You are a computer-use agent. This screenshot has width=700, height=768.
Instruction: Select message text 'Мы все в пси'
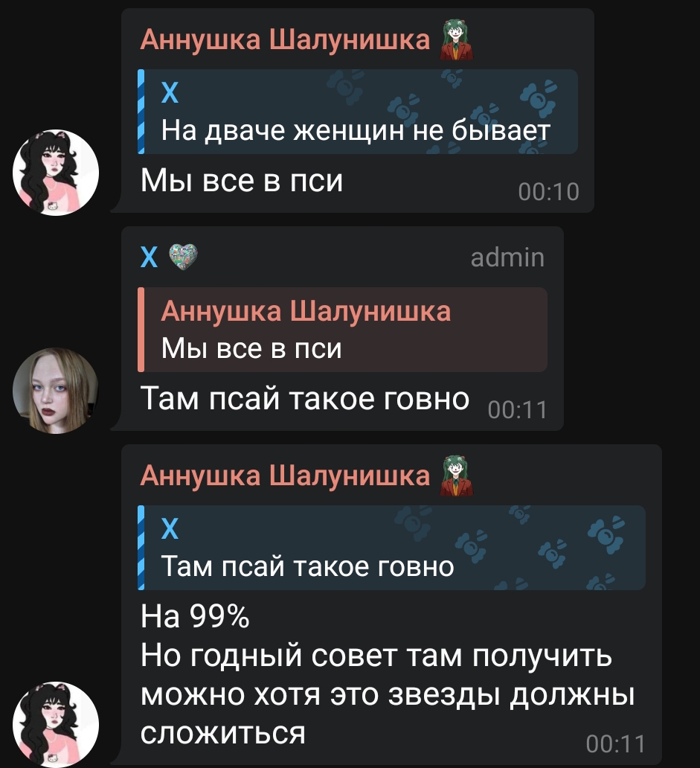(x=241, y=180)
